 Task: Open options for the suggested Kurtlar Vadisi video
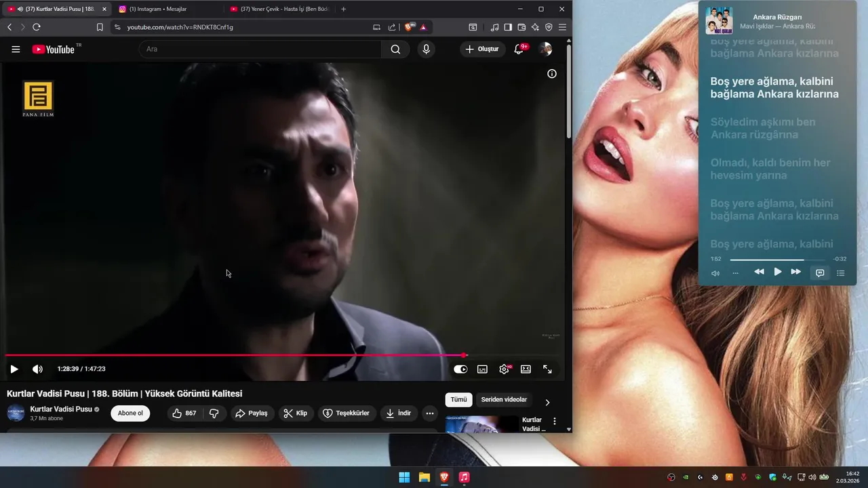click(555, 421)
